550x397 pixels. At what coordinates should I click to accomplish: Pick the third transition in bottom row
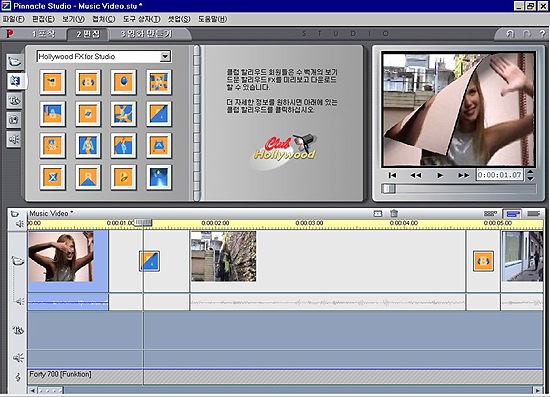[123, 177]
